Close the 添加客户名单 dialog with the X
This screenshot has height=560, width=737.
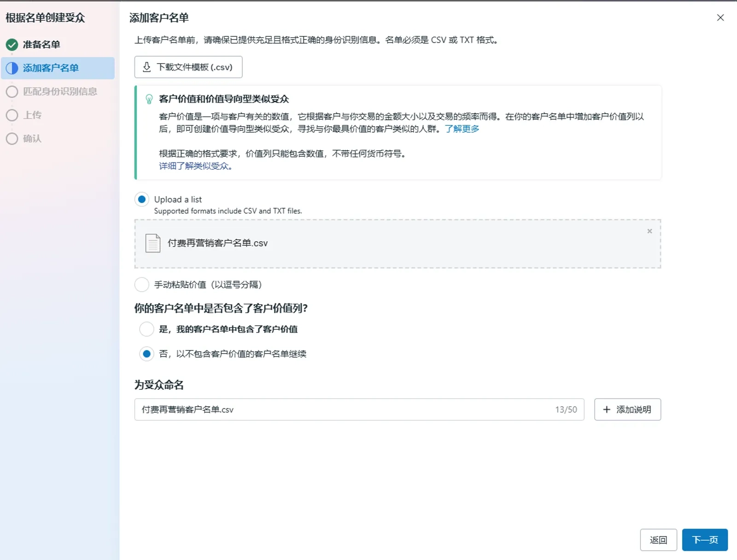click(x=720, y=17)
